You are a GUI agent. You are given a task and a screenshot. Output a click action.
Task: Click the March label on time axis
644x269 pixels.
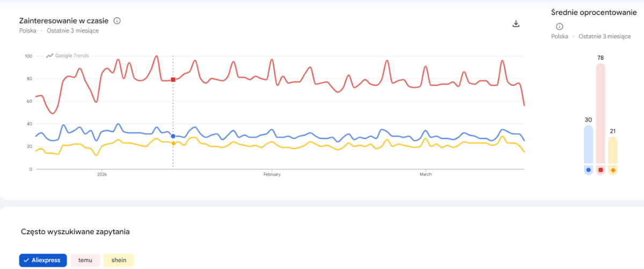click(x=426, y=175)
